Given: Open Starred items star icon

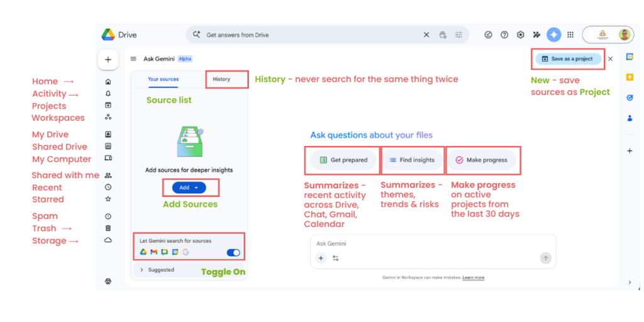Looking at the screenshot, I should (x=108, y=199).
